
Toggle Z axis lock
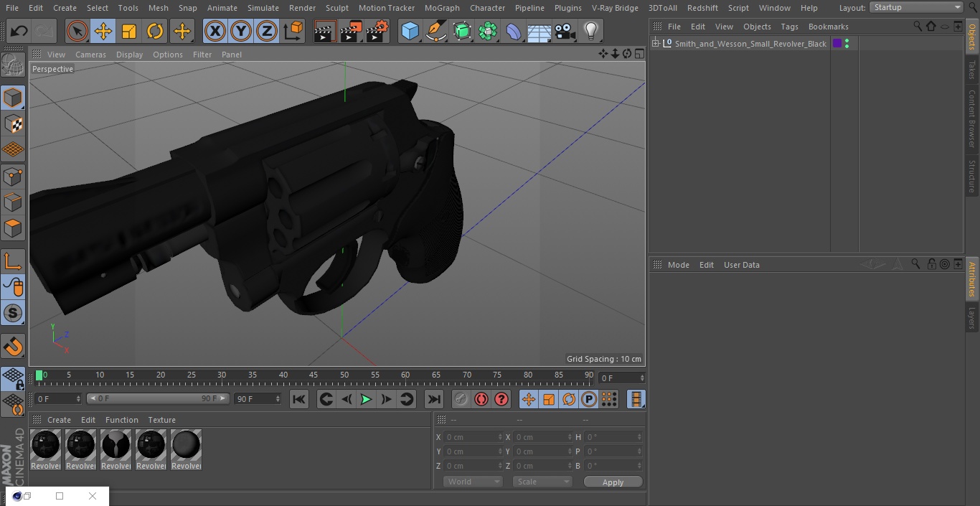tap(266, 32)
